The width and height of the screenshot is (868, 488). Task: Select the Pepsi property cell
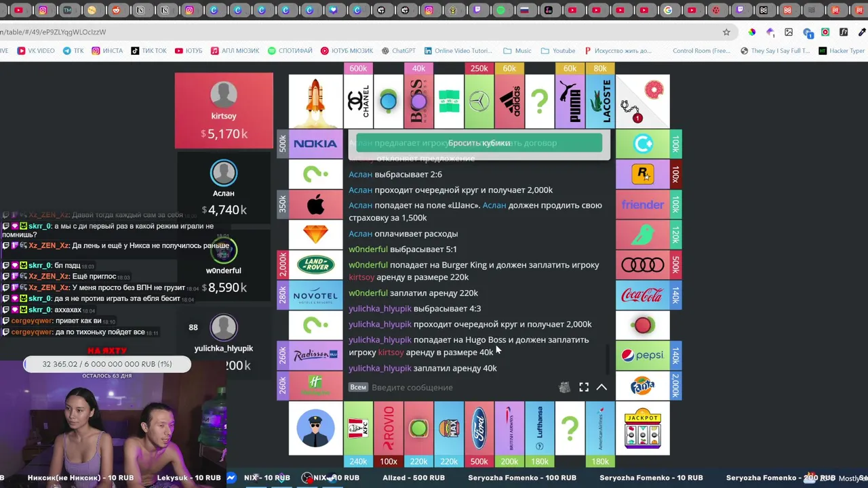tap(643, 355)
